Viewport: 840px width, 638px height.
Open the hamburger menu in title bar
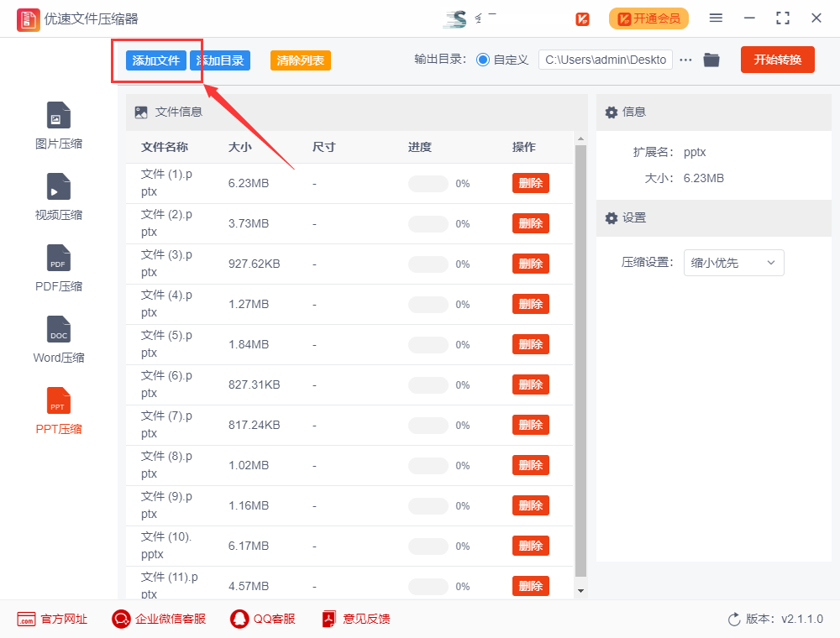(716, 18)
